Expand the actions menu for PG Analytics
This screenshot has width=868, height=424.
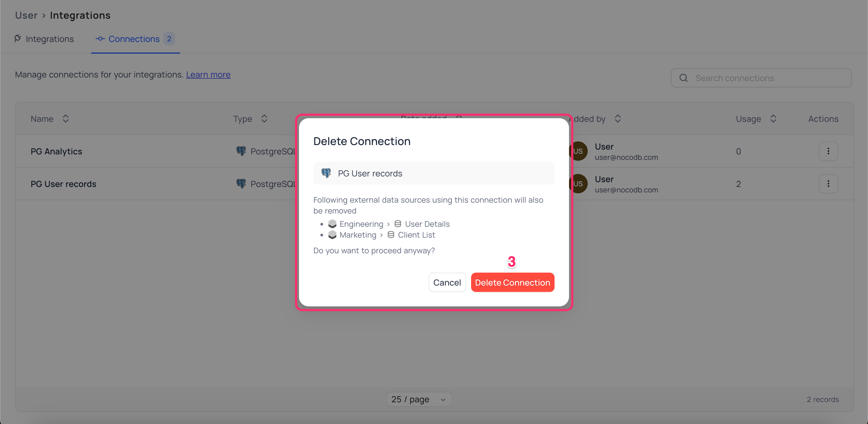[x=828, y=151]
